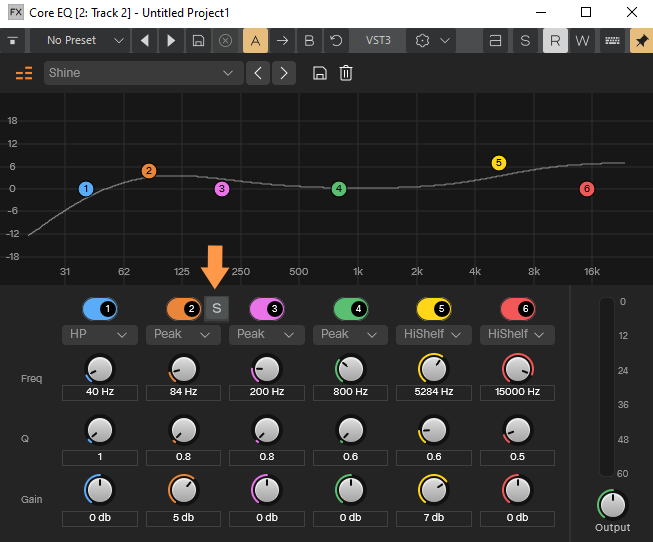Viewport: 653px width, 542px height.
Task: Select band 1 node on the EQ graph
Action: tap(86, 189)
